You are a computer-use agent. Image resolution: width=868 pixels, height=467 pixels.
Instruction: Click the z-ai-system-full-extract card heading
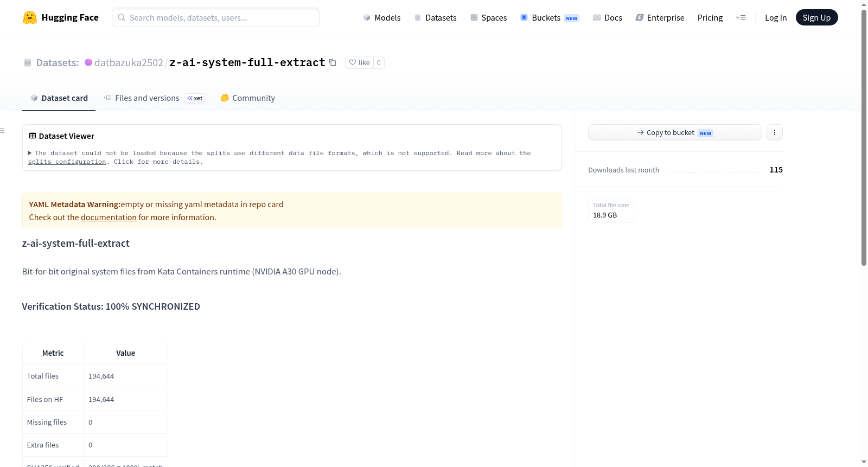coord(76,244)
